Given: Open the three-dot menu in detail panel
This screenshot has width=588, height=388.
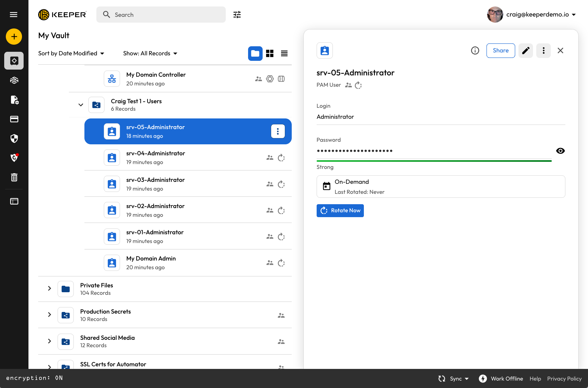Looking at the screenshot, I should [543, 50].
